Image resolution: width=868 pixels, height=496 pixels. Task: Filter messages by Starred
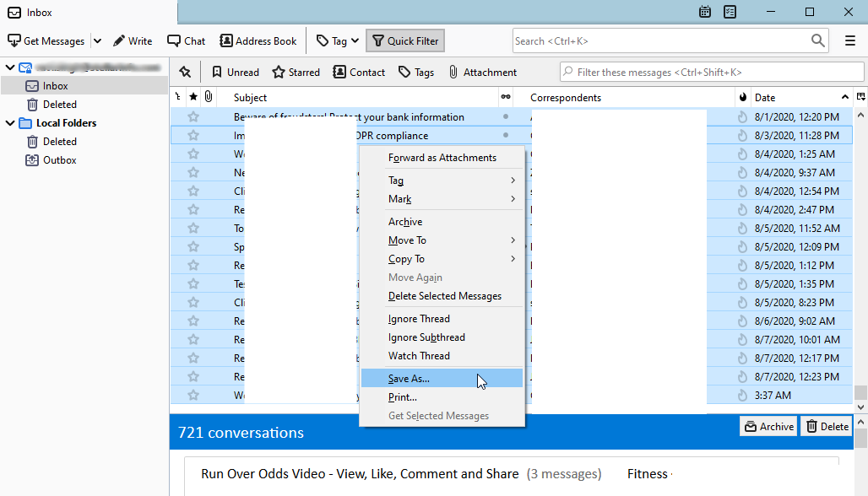[296, 72]
